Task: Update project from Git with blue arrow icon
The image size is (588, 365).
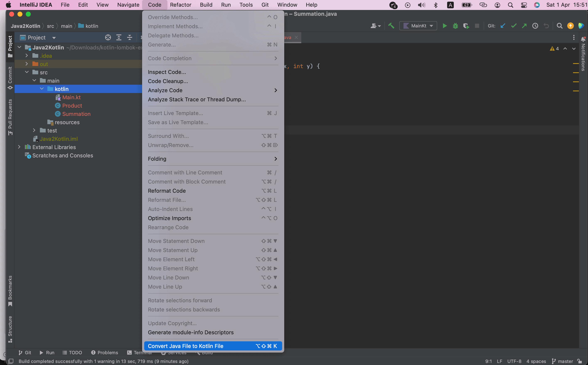Action: [x=503, y=26]
